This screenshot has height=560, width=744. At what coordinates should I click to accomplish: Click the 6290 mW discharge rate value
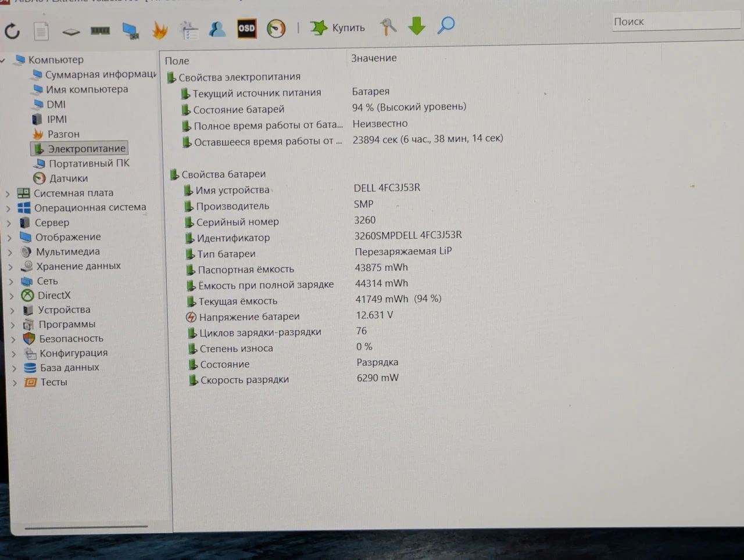[378, 378]
